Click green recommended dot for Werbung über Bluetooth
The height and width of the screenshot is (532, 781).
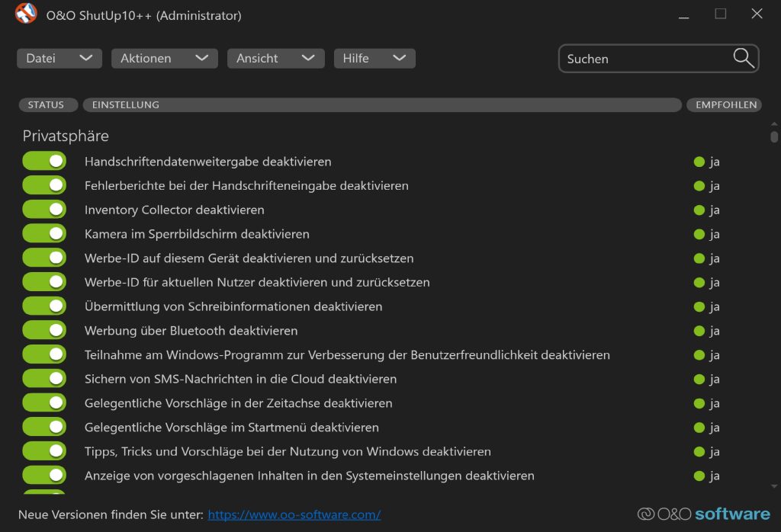click(x=699, y=331)
